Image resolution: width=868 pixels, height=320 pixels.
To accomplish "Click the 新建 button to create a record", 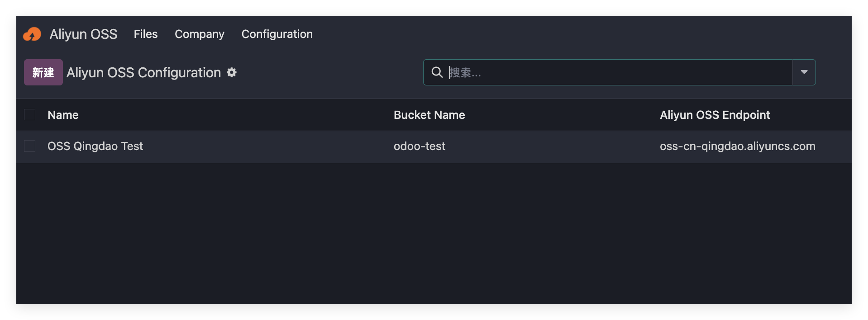I will (43, 72).
